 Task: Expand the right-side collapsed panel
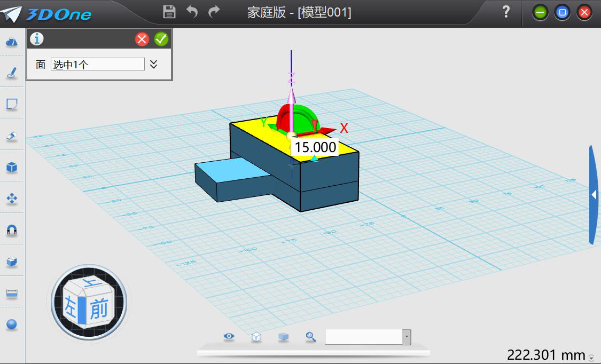point(594,195)
